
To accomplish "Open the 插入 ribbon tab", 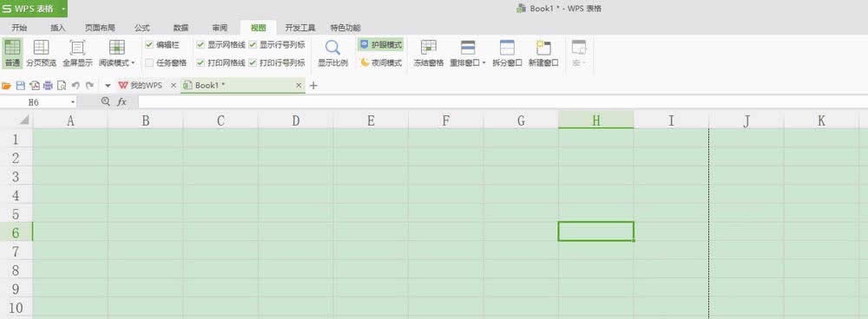I will point(57,28).
